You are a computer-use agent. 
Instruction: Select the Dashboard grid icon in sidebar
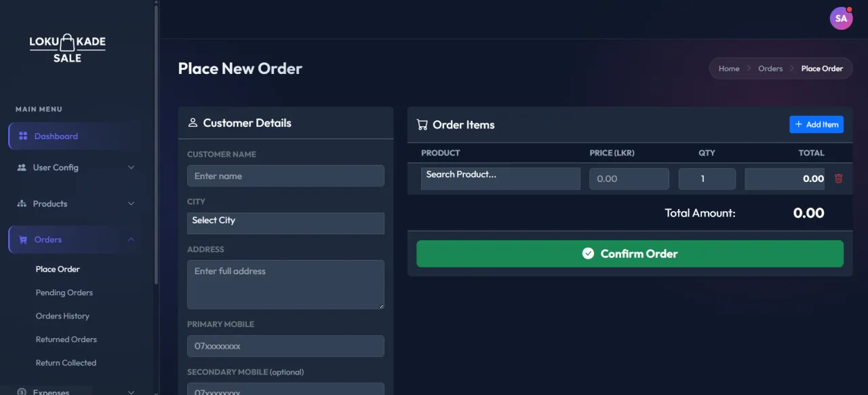click(x=22, y=136)
